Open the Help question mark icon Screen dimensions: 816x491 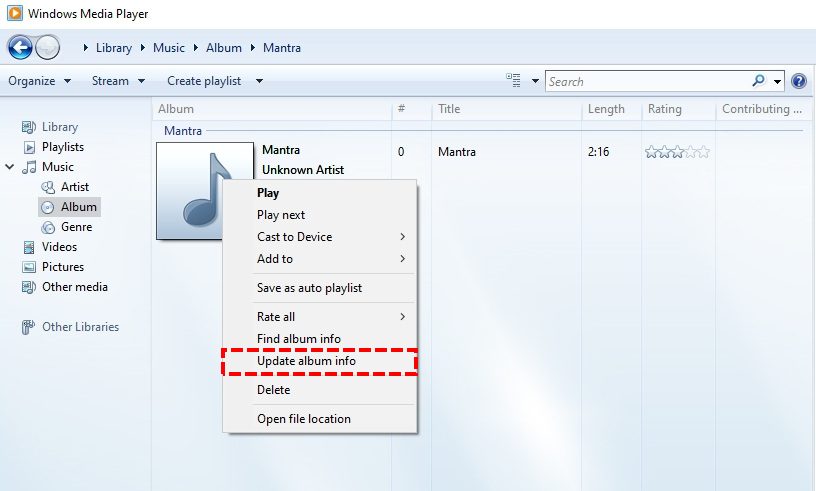point(798,81)
